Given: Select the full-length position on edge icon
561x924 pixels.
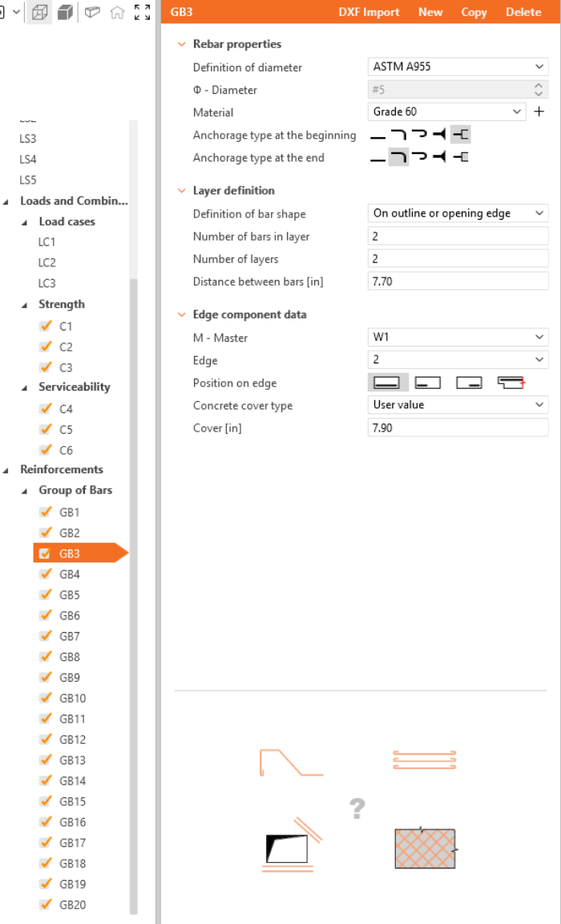Looking at the screenshot, I should 387,383.
